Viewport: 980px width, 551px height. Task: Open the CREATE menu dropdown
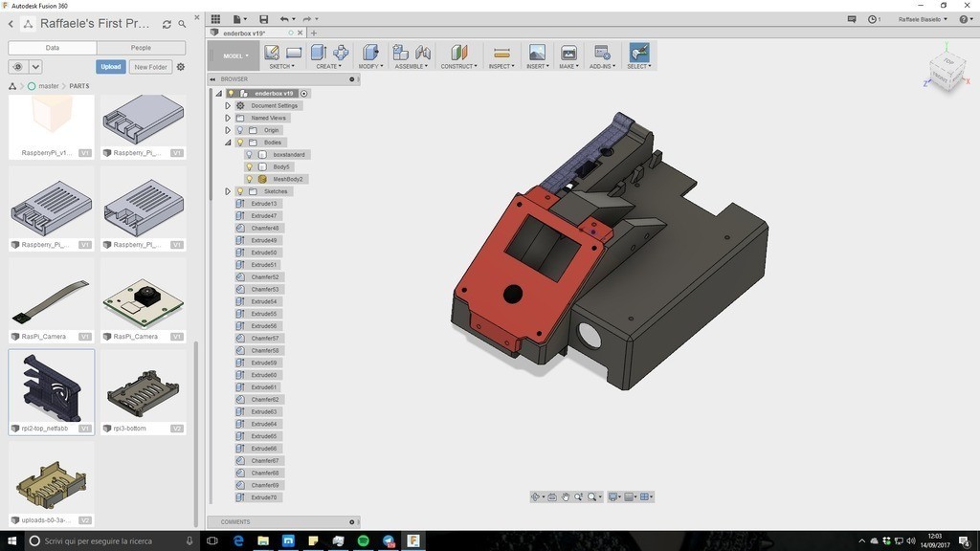tap(328, 66)
